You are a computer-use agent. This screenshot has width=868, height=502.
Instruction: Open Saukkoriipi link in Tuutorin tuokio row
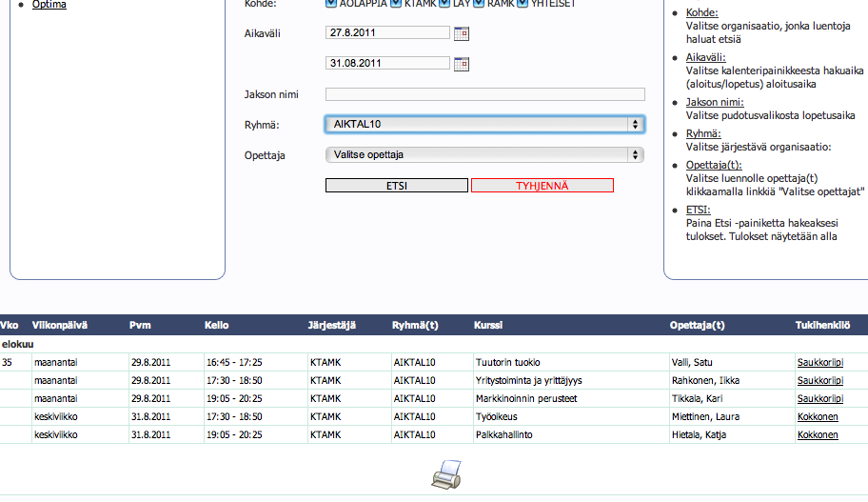click(x=819, y=363)
